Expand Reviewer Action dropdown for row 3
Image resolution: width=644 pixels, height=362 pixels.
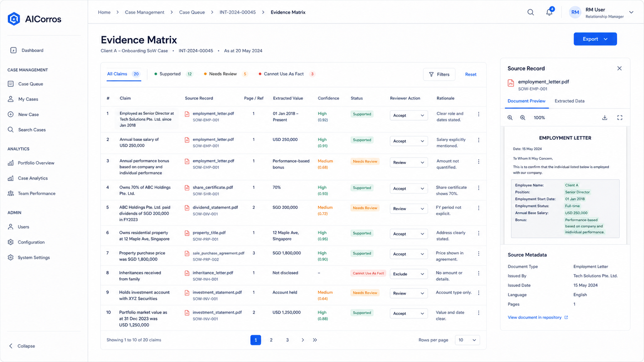pyautogui.click(x=408, y=163)
